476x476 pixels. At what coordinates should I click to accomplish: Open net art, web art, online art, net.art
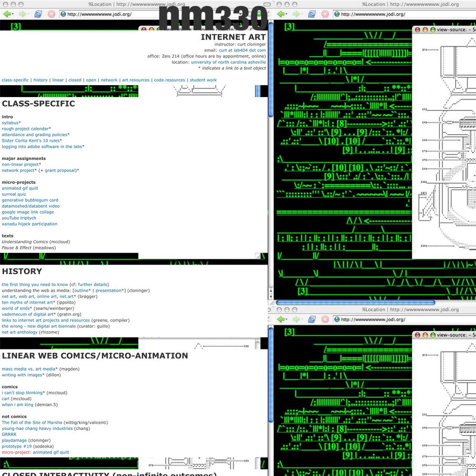coord(39,297)
